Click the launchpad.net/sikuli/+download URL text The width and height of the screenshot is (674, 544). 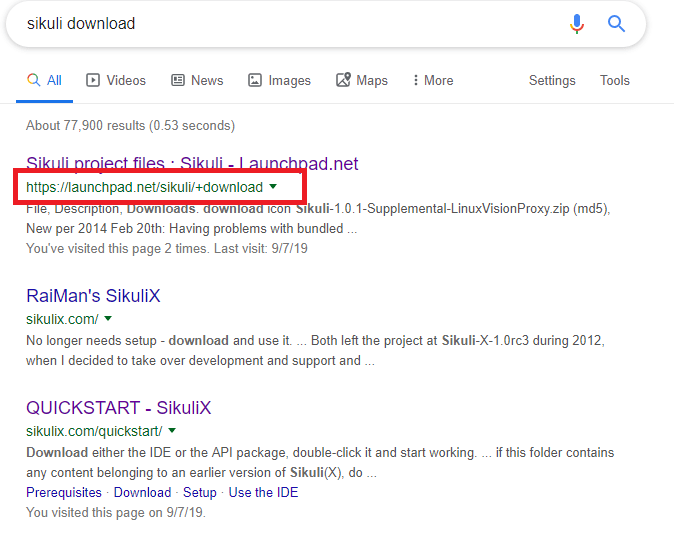click(144, 187)
